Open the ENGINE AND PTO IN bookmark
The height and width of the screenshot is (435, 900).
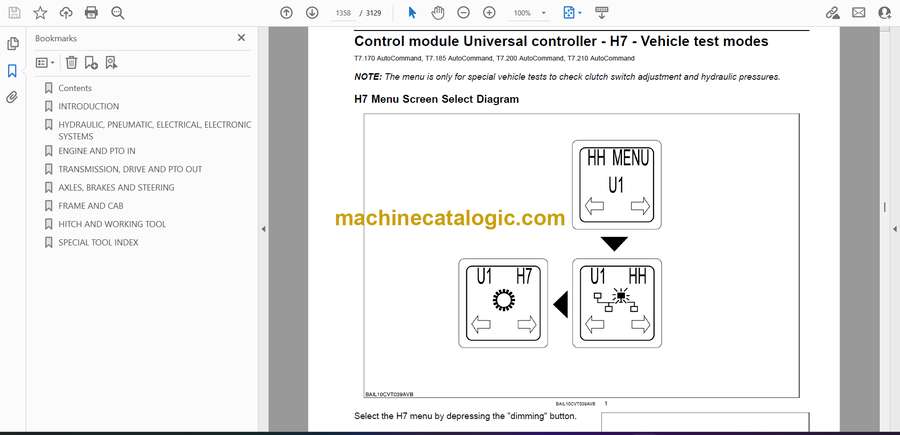pyautogui.click(x=96, y=151)
